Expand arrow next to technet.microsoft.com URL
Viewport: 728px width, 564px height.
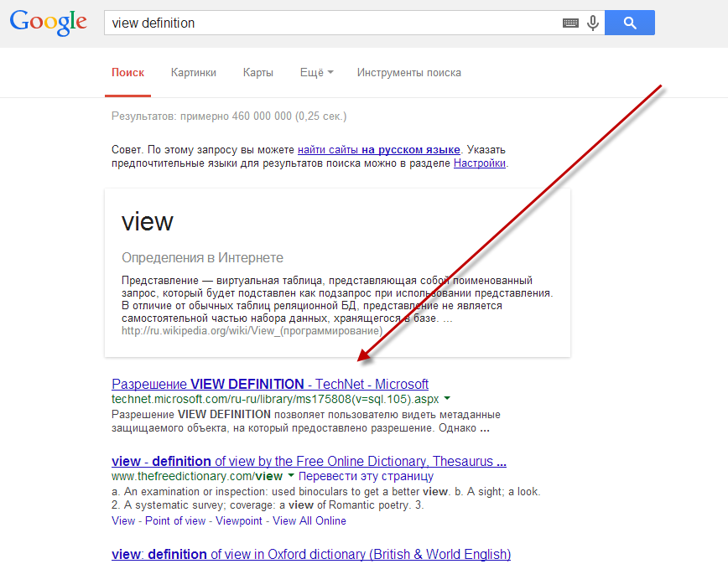tap(447, 399)
